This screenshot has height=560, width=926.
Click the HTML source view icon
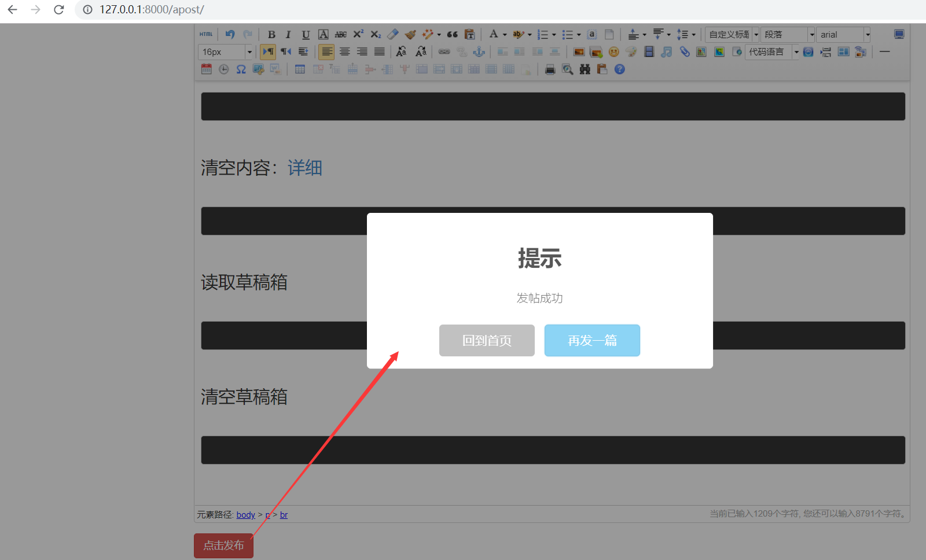206,34
